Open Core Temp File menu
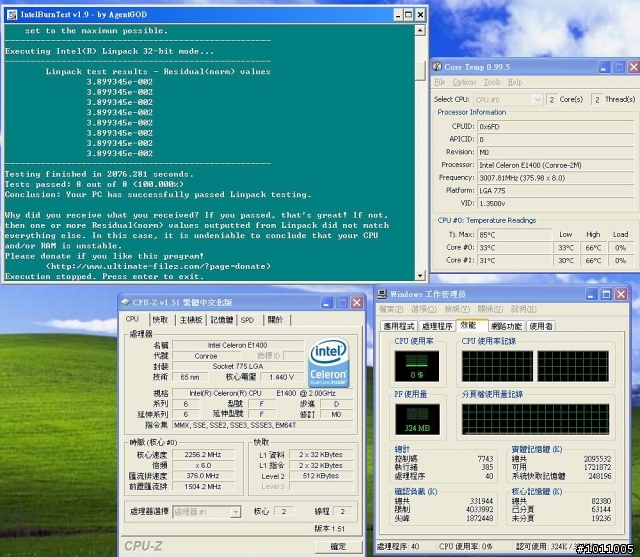640x557 pixels. (440, 82)
